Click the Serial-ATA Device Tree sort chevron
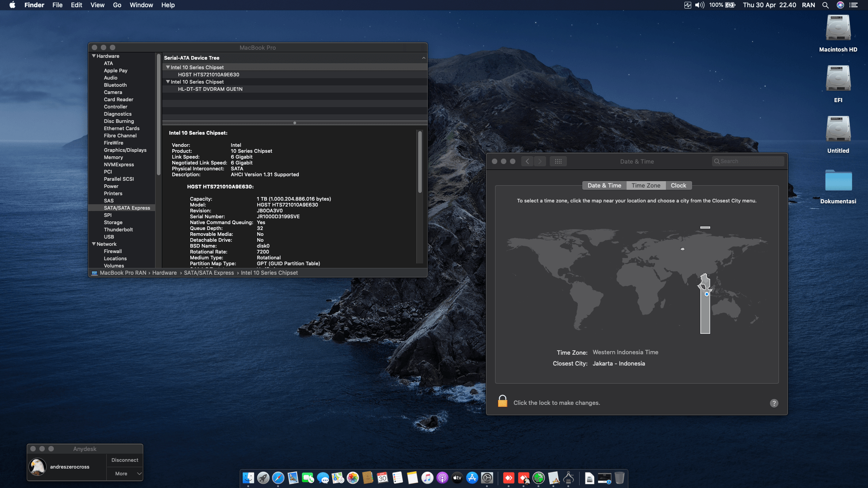This screenshot has width=868, height=488. 424,58
